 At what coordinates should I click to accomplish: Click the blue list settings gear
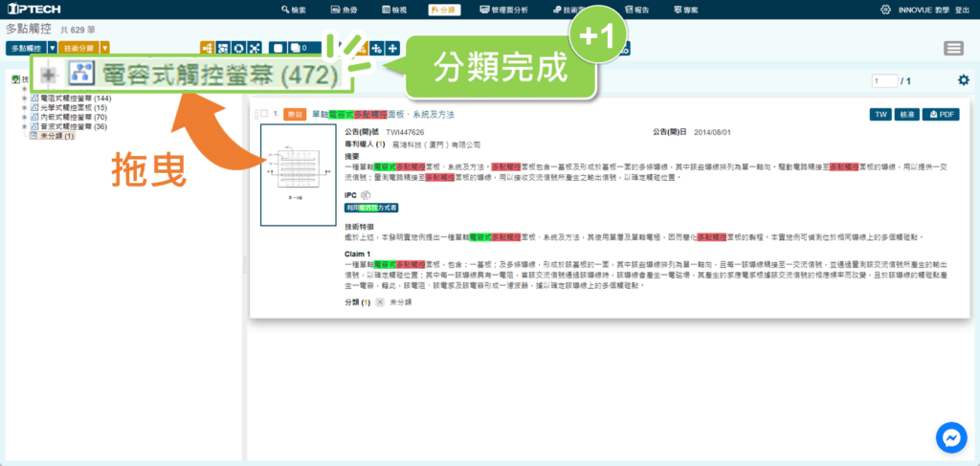(x=963, y=81)
